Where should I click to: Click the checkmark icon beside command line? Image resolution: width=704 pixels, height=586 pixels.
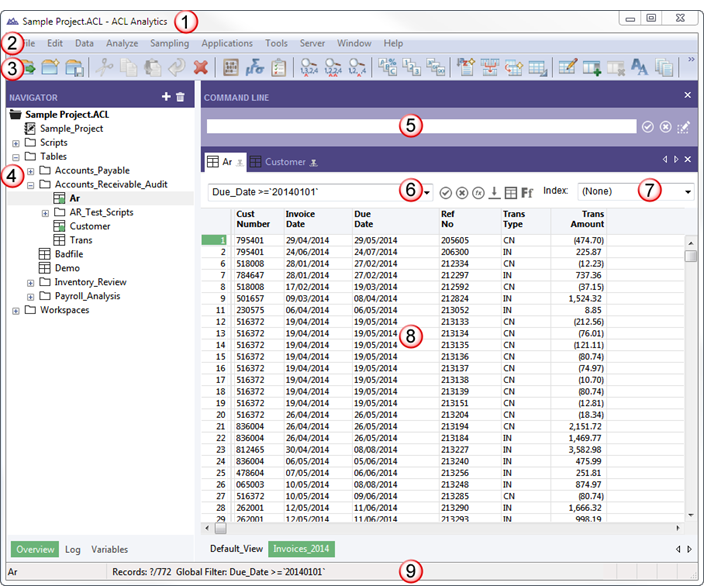pyautogui.click(x=648, y=127)
